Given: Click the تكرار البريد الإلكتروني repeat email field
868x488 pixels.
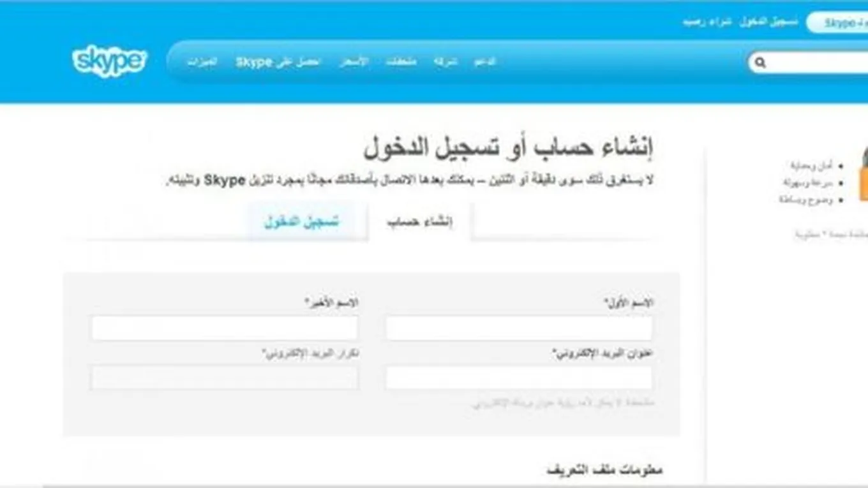Looking at the screenshot, I should [225, 378].
